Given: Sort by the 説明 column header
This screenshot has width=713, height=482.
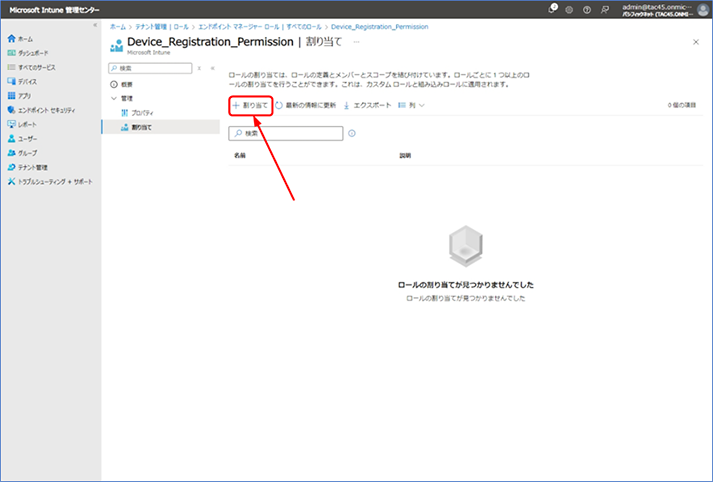Looking at the screenshot, I should click(405, 156).
